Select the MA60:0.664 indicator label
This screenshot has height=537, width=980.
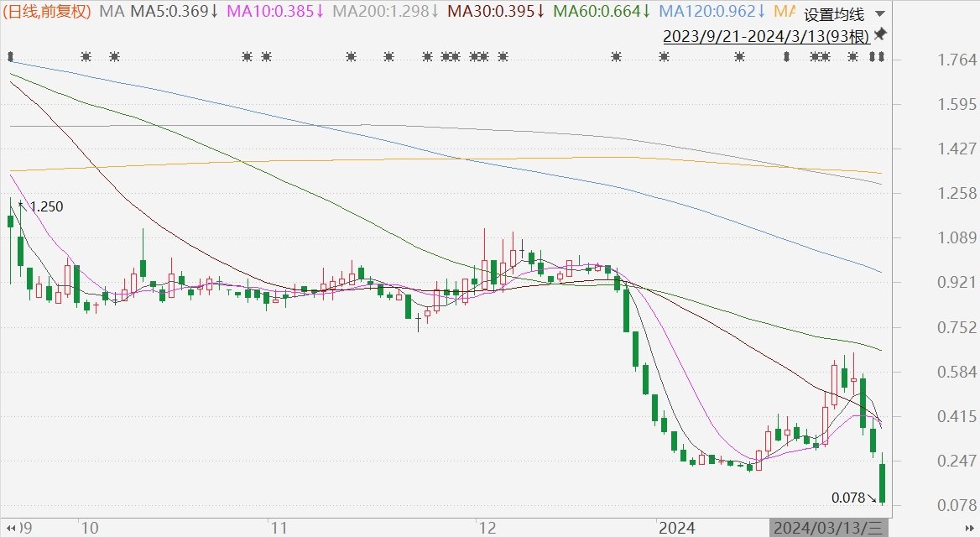pos(602,11)
